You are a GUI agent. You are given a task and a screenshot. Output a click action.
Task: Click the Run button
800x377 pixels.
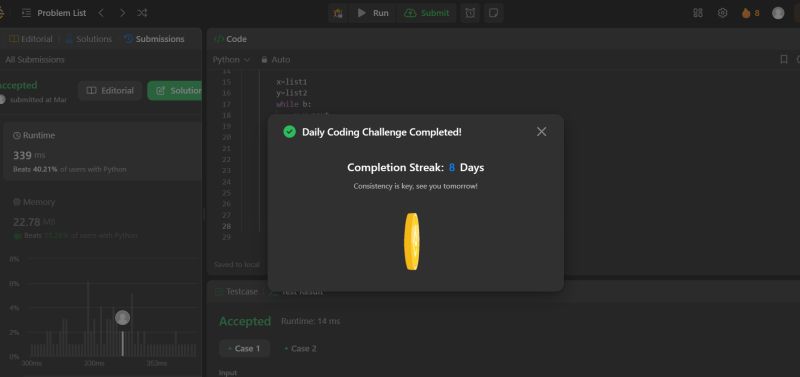pyautogui.click(x=373, y=13)
